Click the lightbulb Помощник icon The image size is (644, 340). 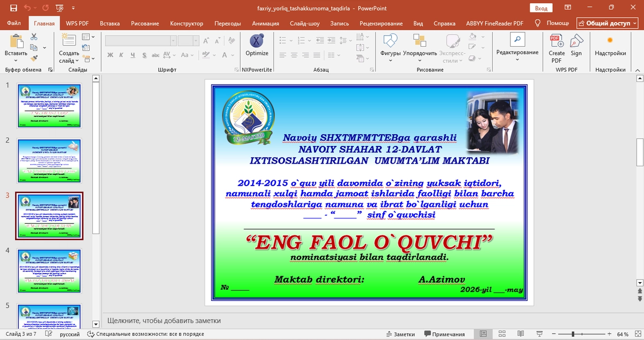538,23
